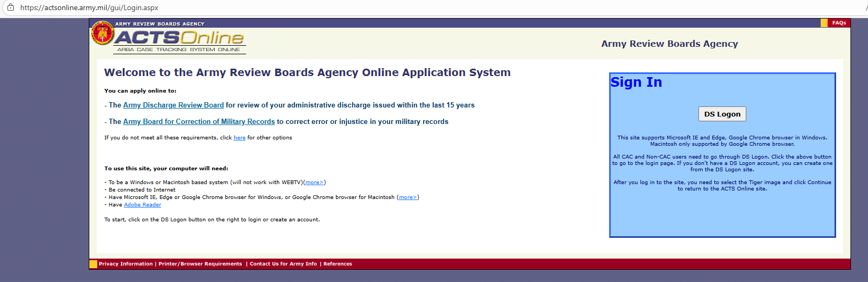Open Printer/Browser Requirements in the footer
The height and width of the screenshot is (282, 868).
(x=200, y=264)
